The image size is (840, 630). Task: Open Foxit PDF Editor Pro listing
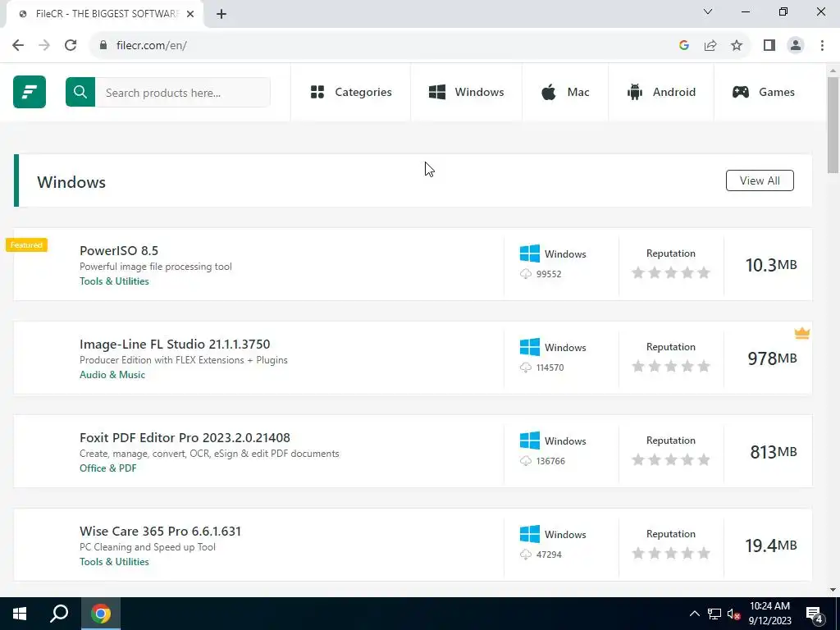tap(185, 438)
